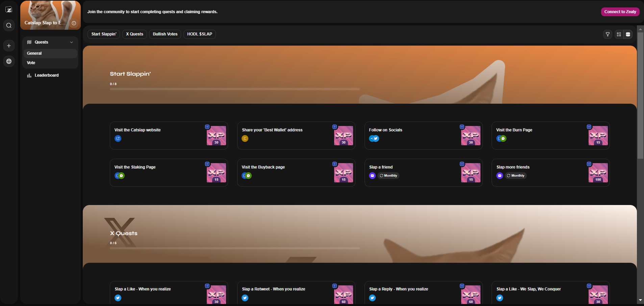Open Slap a Like - We Slap, We Conquer quest
The image size is (644, 306).
[x=551, y=292]
